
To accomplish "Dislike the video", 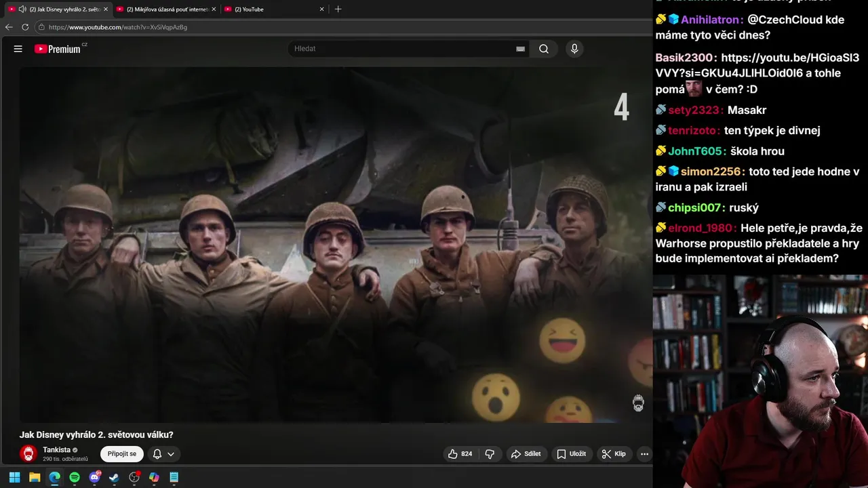I will tap(490, 454).
